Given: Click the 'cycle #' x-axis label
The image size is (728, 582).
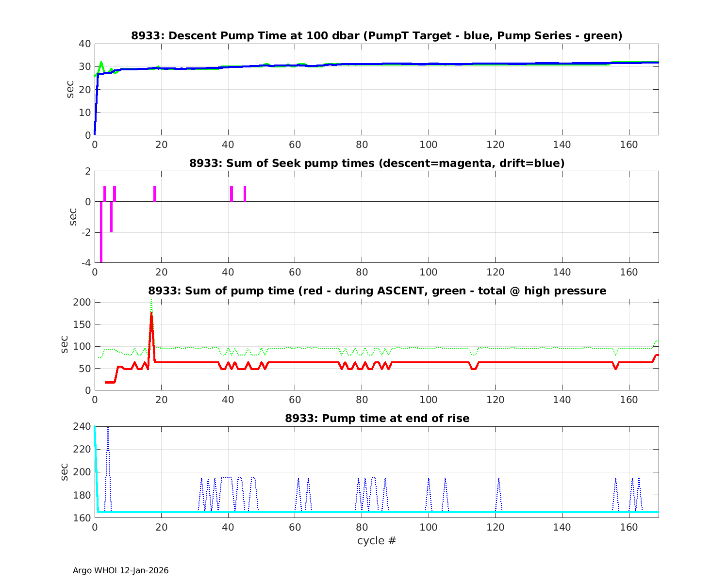Looking at the screenshot, I should tap(377, 541).
